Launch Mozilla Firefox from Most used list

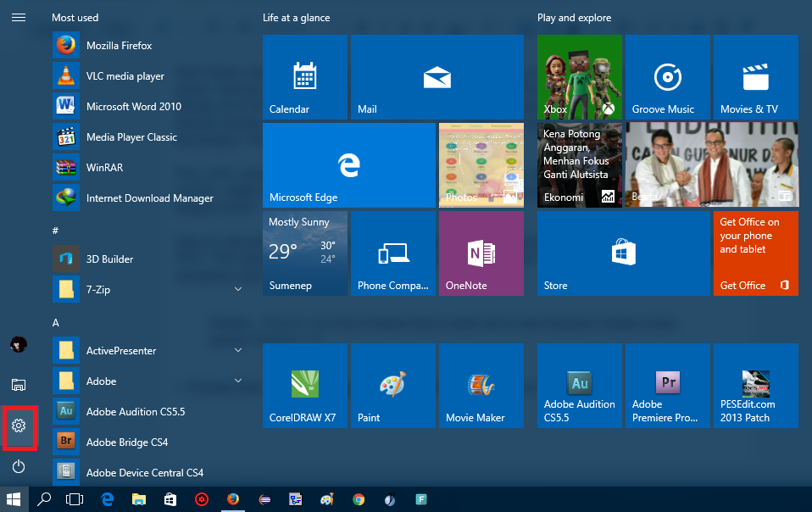pos(148,46)
